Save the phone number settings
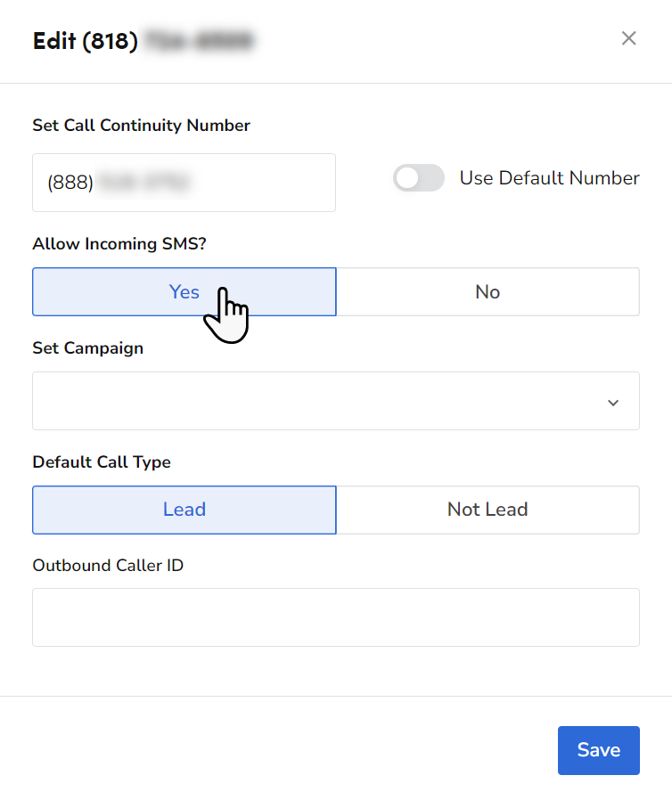 pos(598,750)
